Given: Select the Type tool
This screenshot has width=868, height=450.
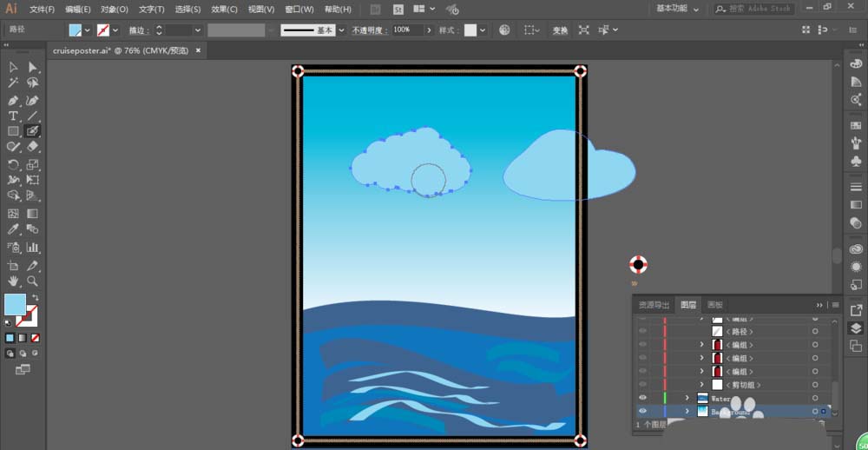Looking at the screenshot, I should click(13, 116).
